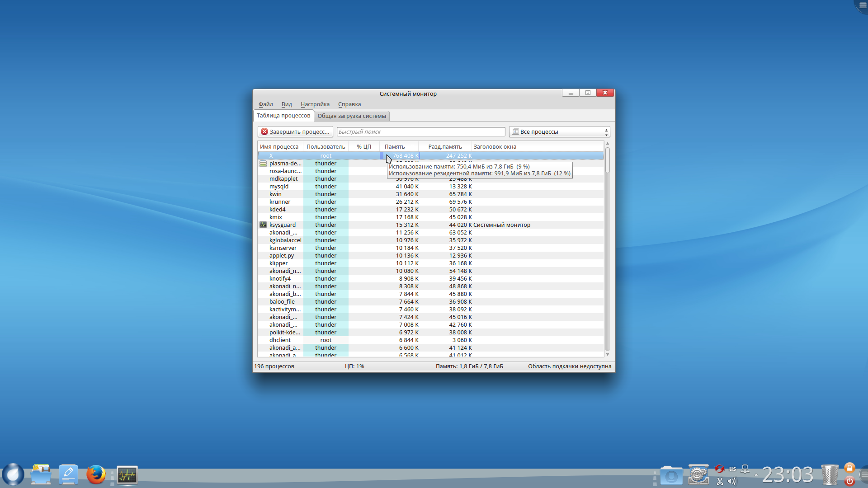Open the volume control tray icon

[x=732, y=481]
